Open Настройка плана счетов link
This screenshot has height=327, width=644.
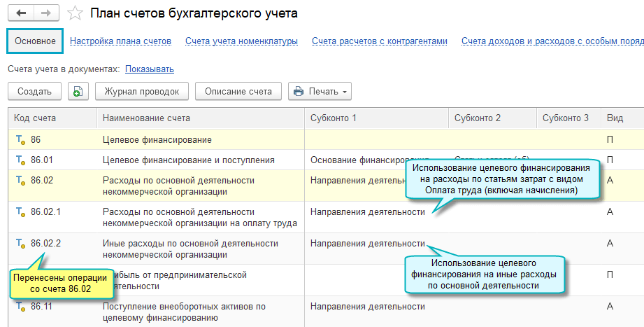(120, 41)
